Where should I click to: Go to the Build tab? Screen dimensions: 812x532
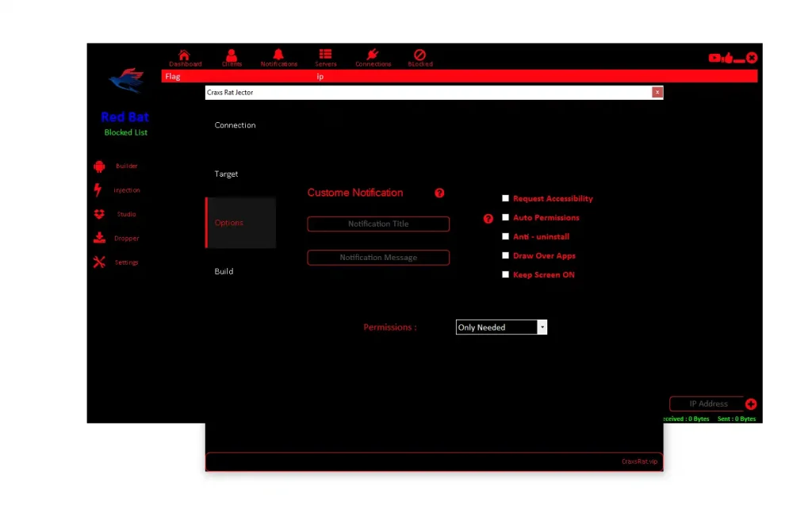pos(224,271)
